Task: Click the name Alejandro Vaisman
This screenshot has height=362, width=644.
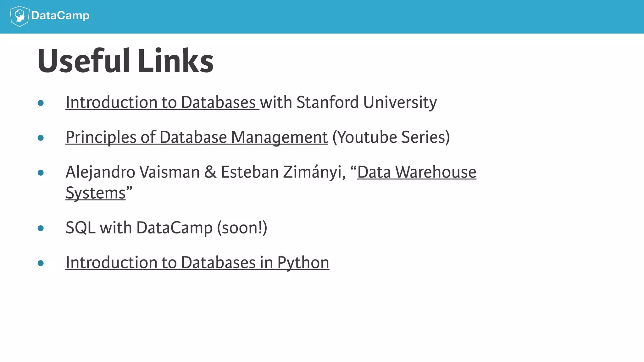Action: tap(132, 172)
